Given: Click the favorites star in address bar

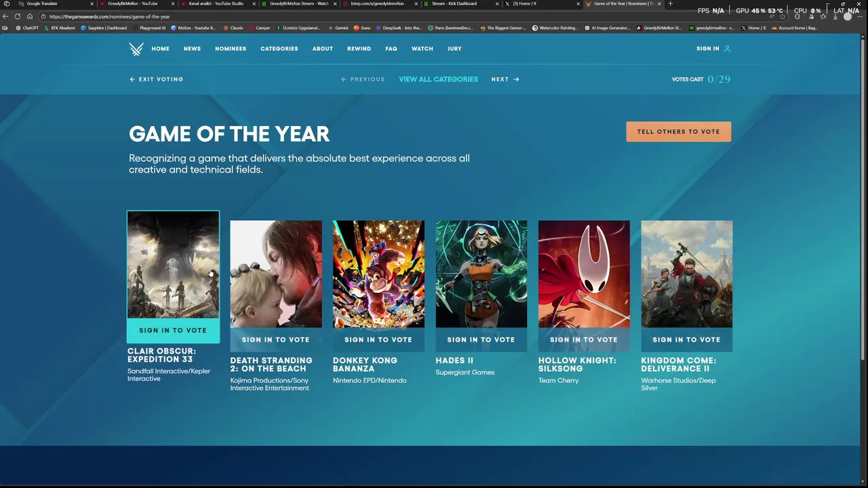Looking at the screenshot, I should 783,16.
